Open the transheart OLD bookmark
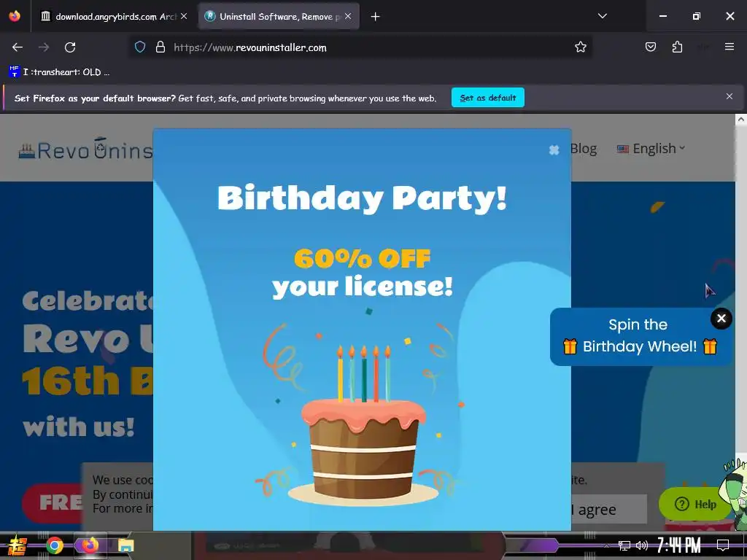The image size is (747, 560). pyautogui.click(x=59, y=72)
